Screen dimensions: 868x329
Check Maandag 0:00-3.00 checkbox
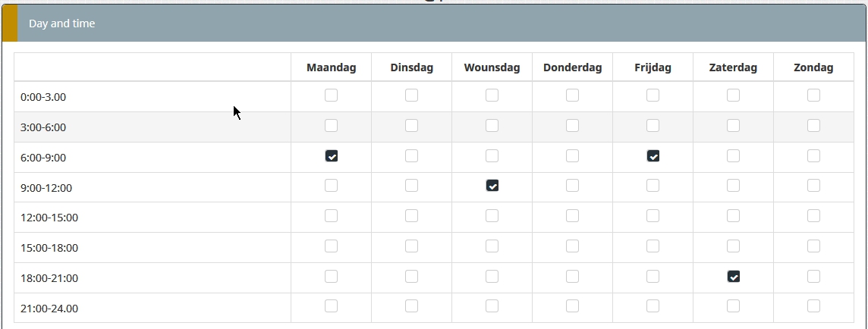coord(332,96)
